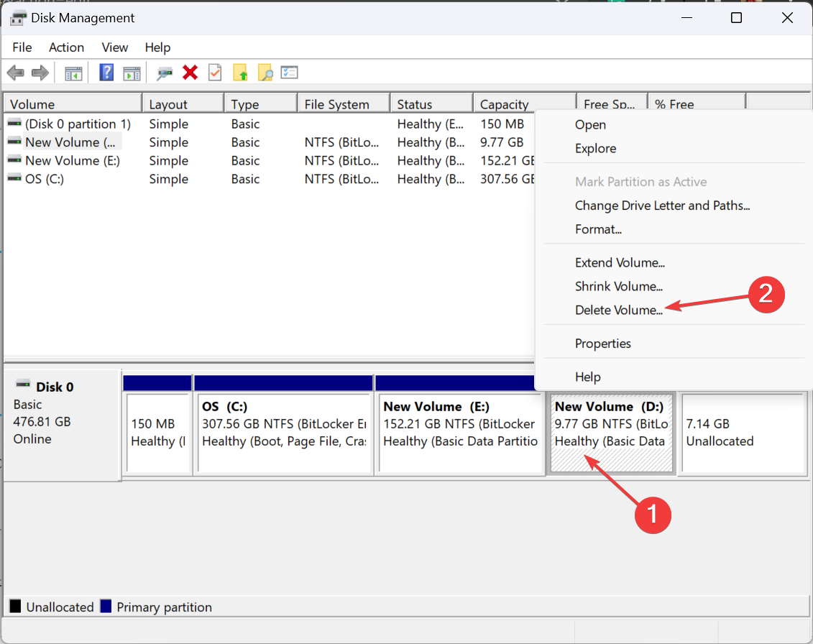Select the New Volume (E:) partition block

pos(460,433)
